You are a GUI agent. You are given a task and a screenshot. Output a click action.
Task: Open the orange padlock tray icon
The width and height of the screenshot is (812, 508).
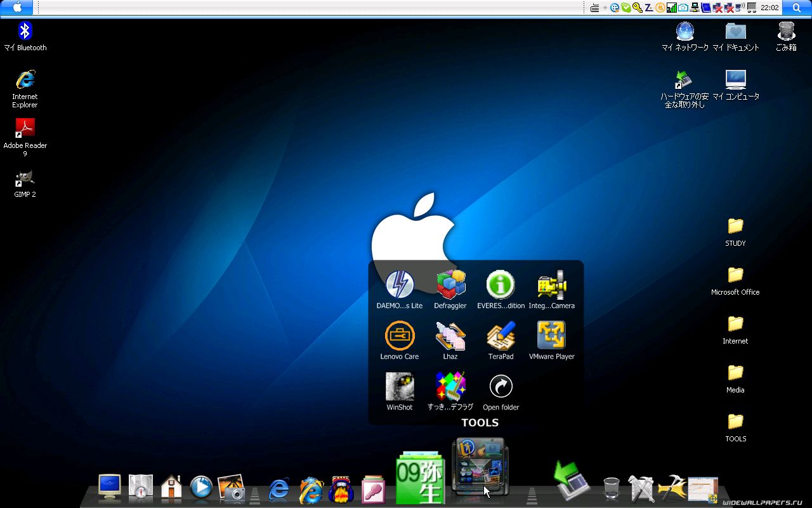tap(660, 8)
